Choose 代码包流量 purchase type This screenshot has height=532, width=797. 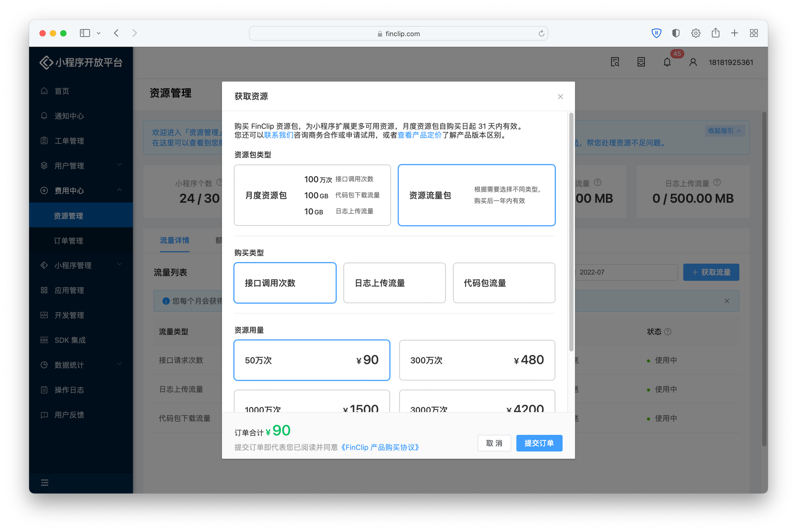coord(504,283)
